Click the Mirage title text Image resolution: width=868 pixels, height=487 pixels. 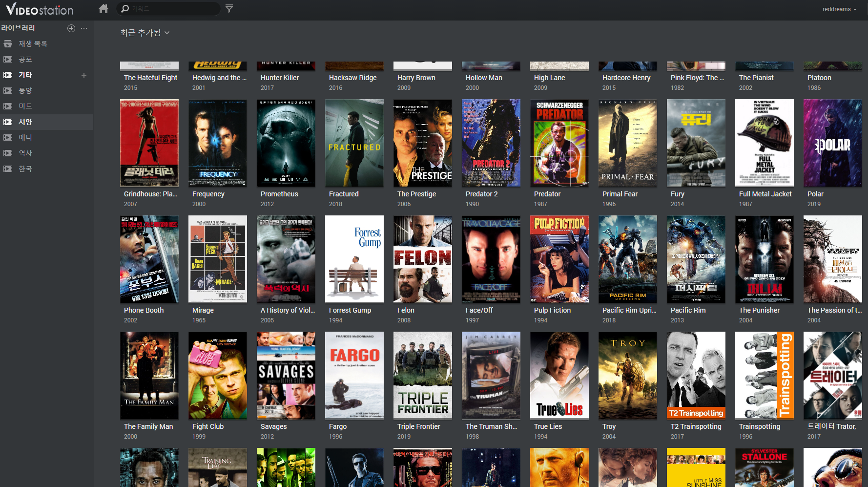pyautogui.click(x=203, y=310)
